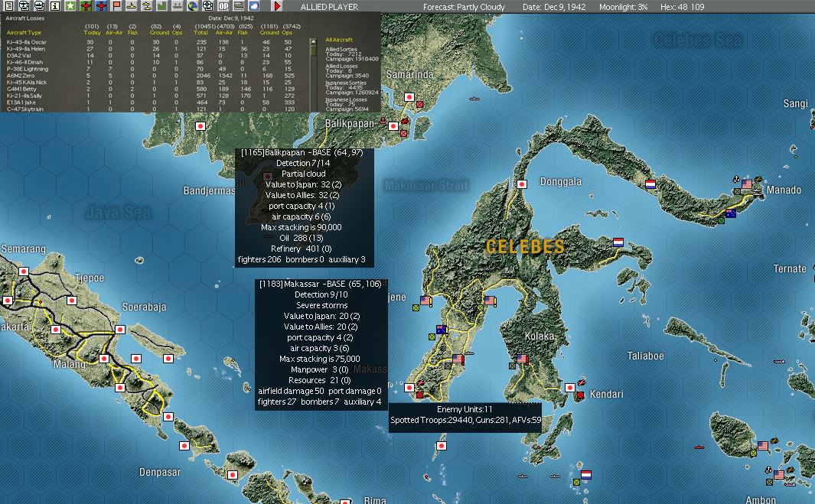Sort by Aircraft Type header
Viewport: 815px width, 504px height.
coord(24,33)
